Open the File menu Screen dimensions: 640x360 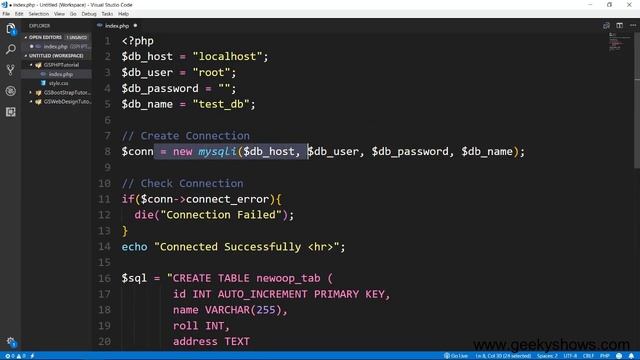(6, 14)
